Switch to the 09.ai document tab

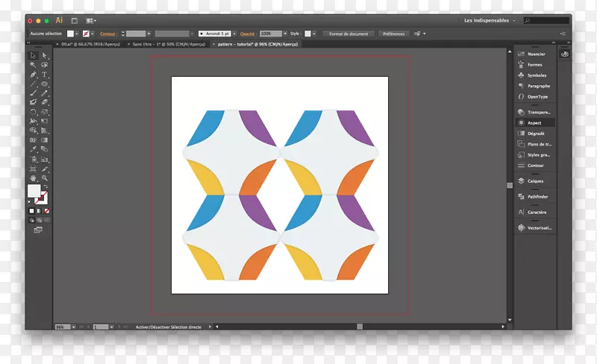(x=87, y=44)
